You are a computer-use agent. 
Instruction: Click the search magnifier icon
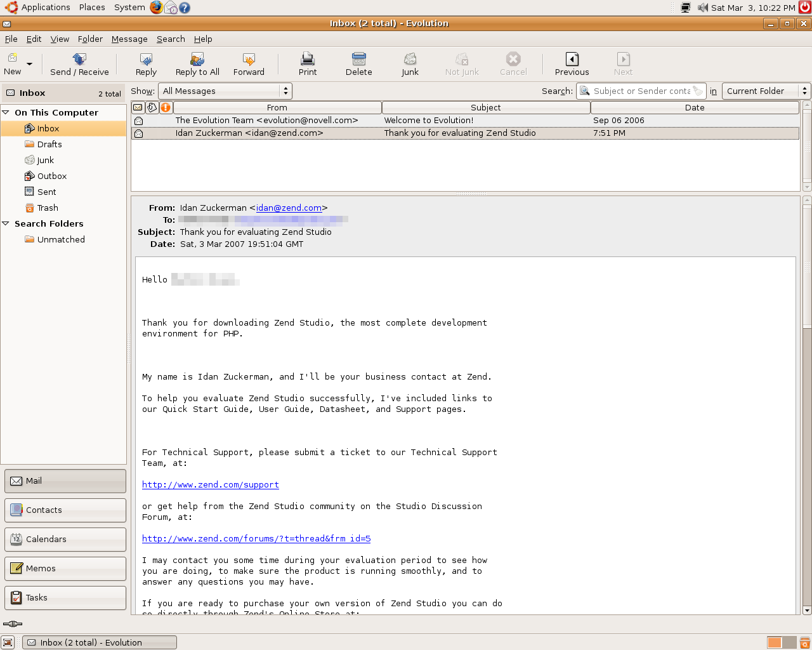pyautogui.click(x=585, y=91)
